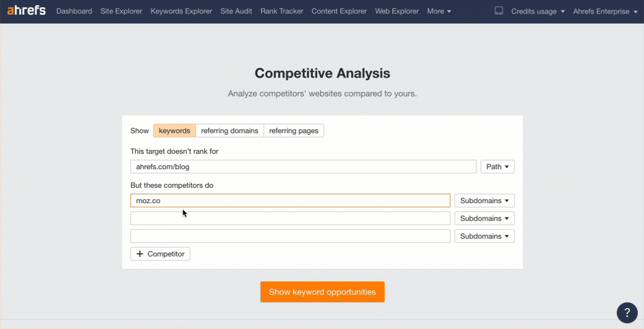
Task: Click the ahrefs.com/blog target input field
Action: (303, 166)
